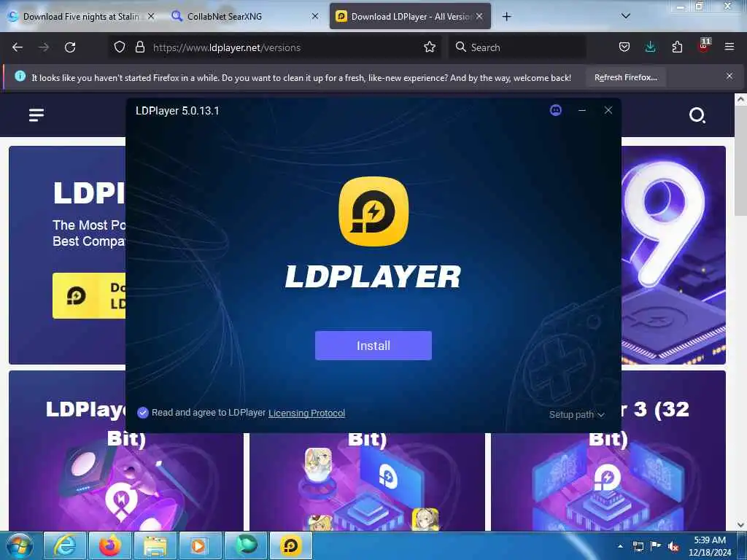Go forward one page
Image resolution: width=747 pixels, height=560 pixels.
tap(44, 47)
